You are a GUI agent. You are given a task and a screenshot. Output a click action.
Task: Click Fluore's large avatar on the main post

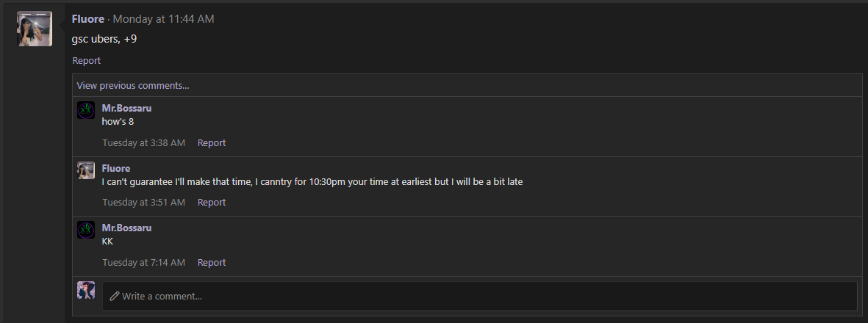tap(35, 29)
